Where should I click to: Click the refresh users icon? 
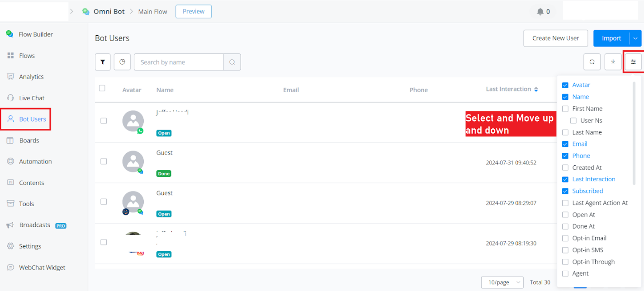592,62
